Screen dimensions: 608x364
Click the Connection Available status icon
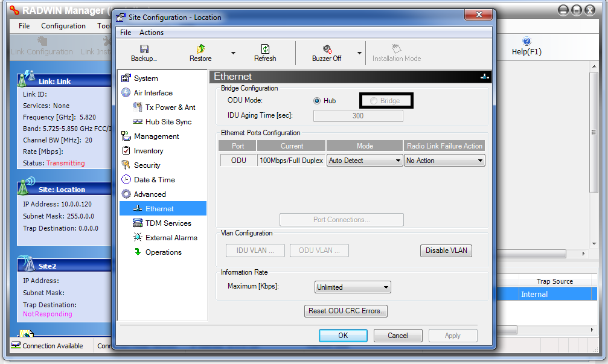click(x=16, y=345)
